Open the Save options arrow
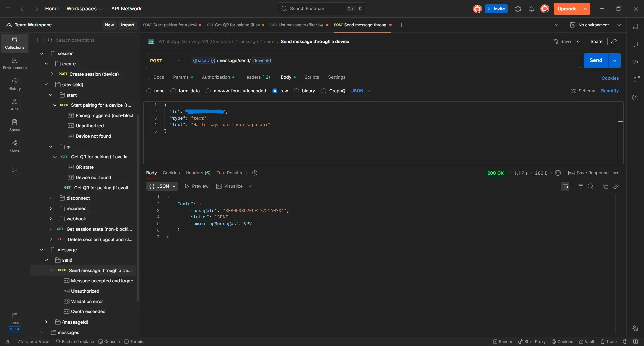The image size is (644, 346). pyautogui.click(x=578, y=42)
